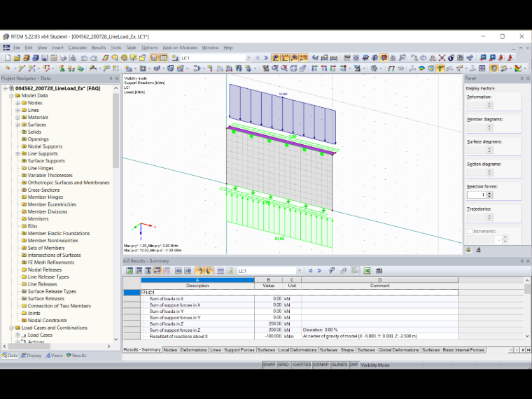Click the Save icon in toolbar
532x399 pixels.
coord(44,58)
